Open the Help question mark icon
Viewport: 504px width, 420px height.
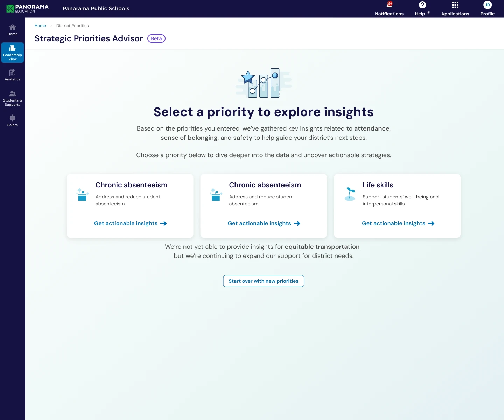422,5
